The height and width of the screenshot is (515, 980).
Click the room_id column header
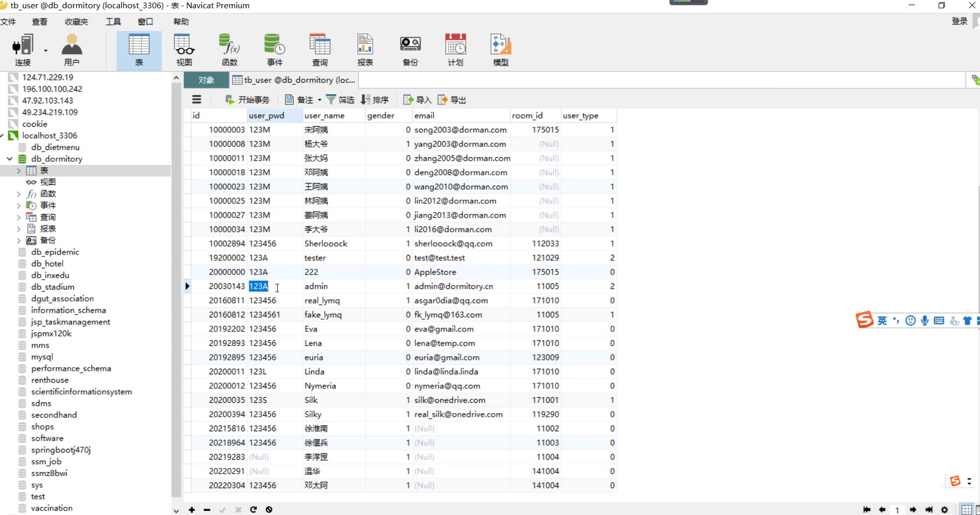coord(535,115)
